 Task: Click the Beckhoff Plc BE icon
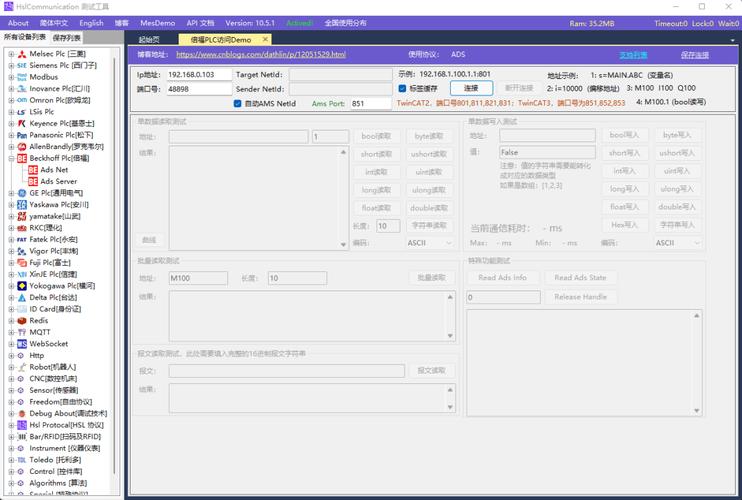[x=22, y=158]
